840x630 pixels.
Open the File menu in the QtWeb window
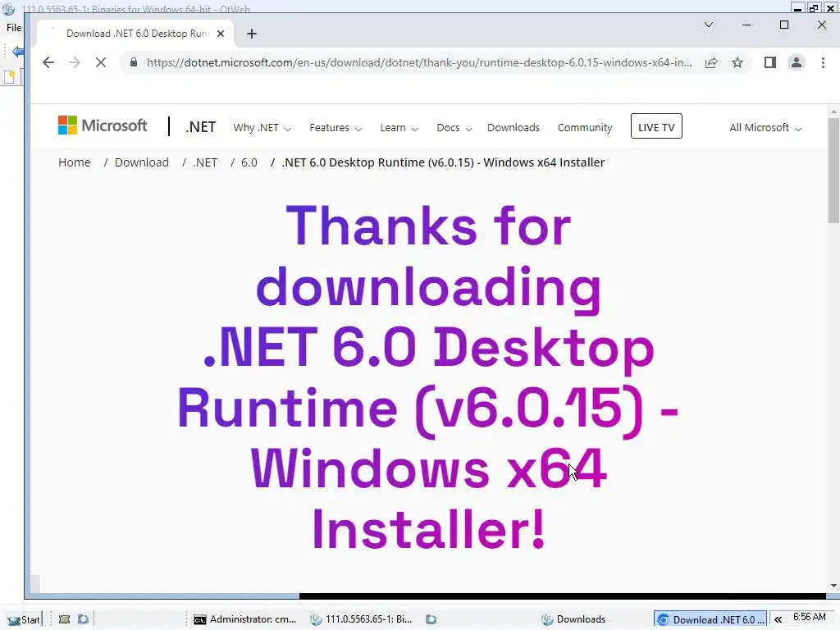[14, 27]
